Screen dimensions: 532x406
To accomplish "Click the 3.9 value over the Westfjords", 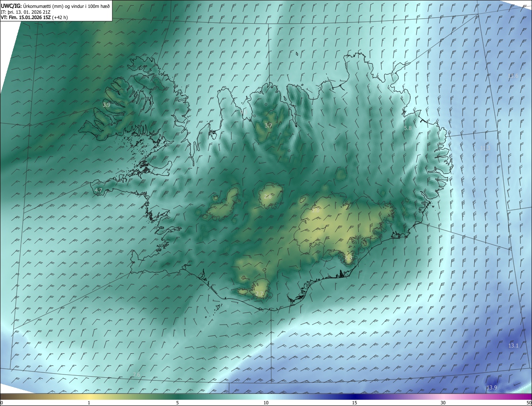I will click(106, 105).
